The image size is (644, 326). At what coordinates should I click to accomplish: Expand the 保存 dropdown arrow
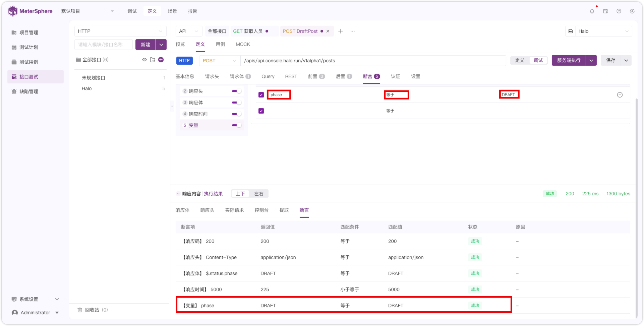coord(626,60)
